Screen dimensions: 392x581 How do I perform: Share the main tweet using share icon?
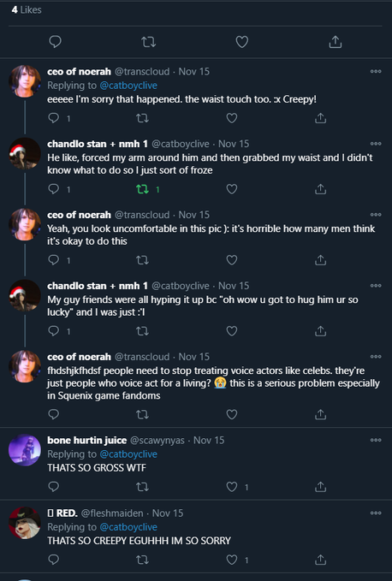coord(336,41)
